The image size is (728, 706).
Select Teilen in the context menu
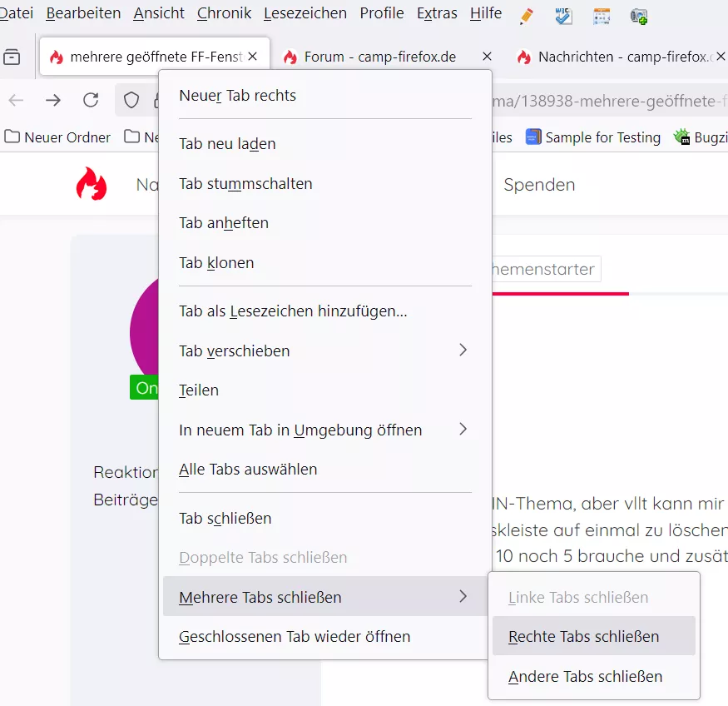pos(325,390)
